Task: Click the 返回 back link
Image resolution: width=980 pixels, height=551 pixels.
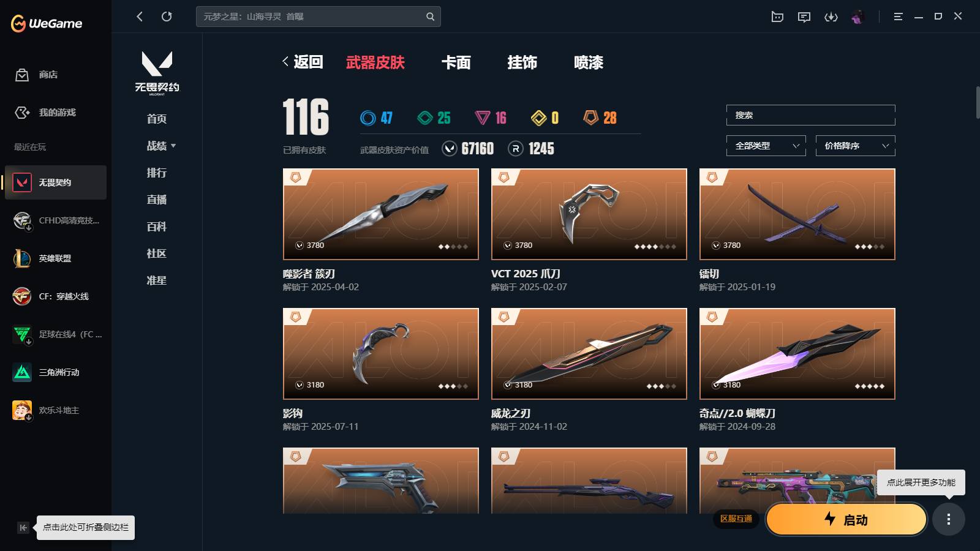Action: coord(303,62)
